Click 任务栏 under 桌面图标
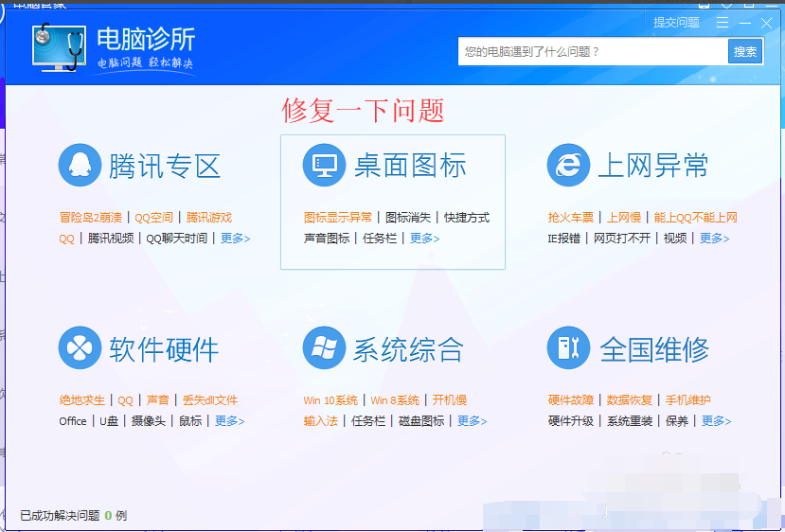 tap(380, 239)
